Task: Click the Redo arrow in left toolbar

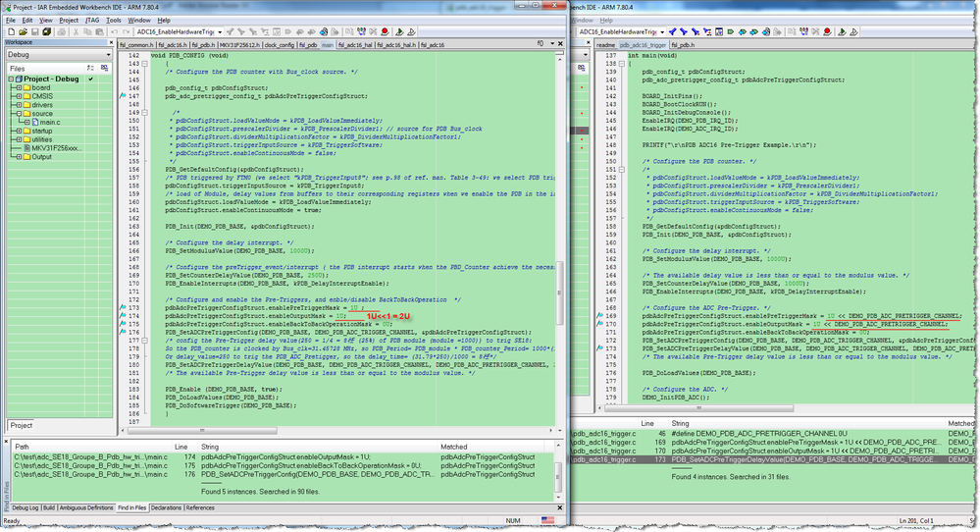Action: pyautogui.click(x=127, y=31)
